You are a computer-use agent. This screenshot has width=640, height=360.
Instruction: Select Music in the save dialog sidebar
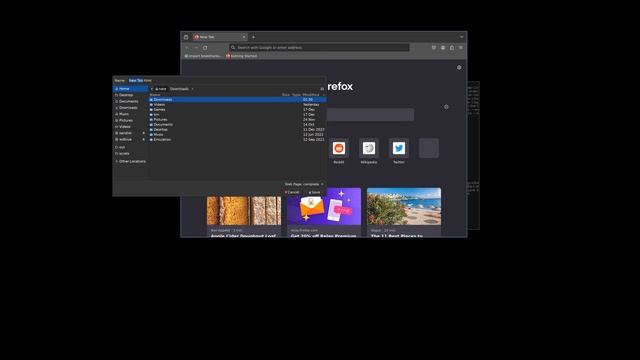pyautogui.click(x=130, y=114)
